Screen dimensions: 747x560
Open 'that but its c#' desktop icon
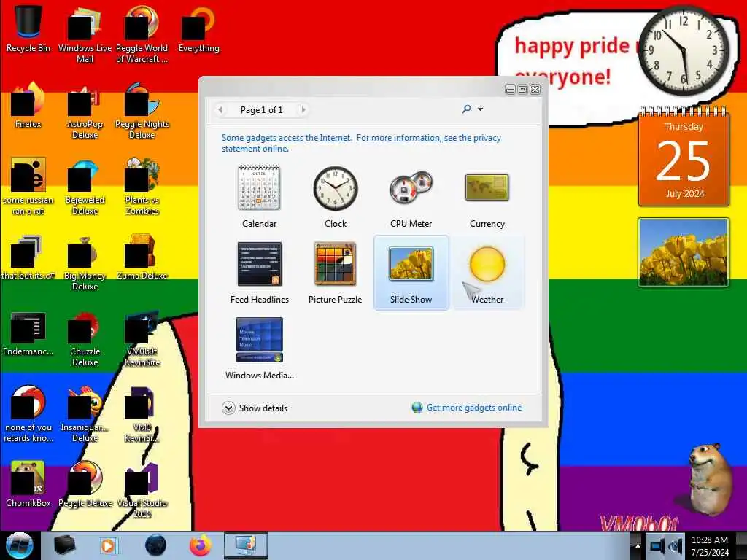(28, 257)
